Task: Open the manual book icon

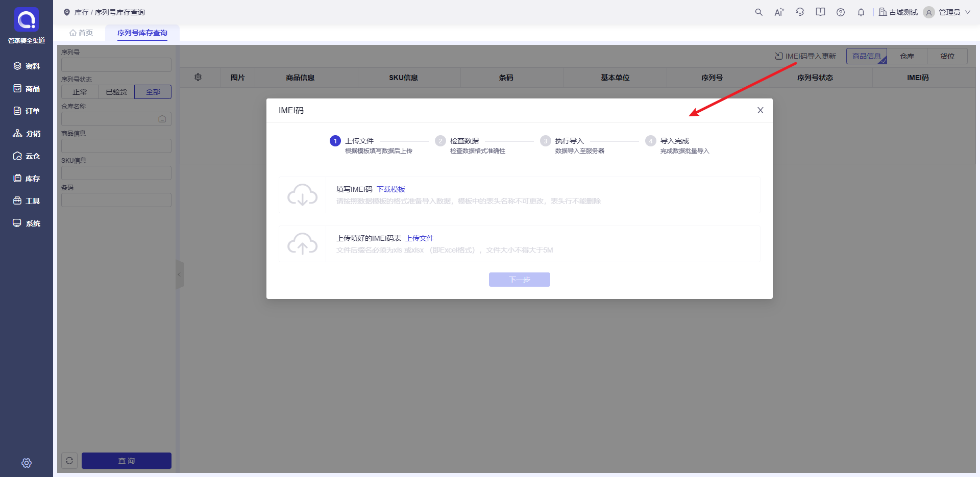Action: (820, 12)
